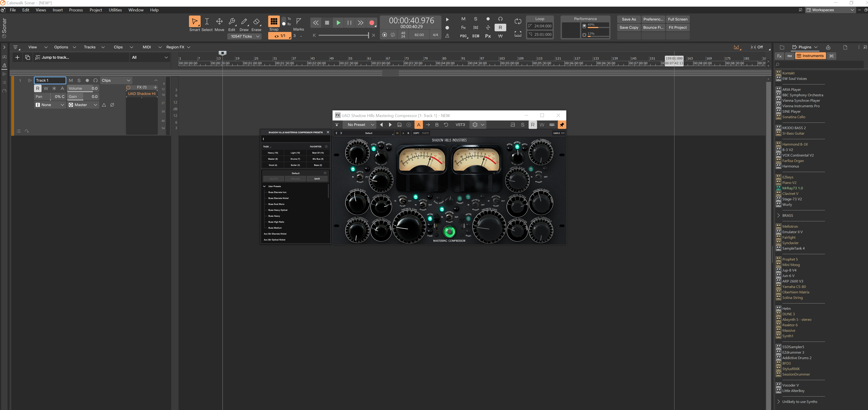Image resolution: width=868 pixels, height=410 pixels.
Task: Click the Marks flag icon
Action: click(x=299, y=21)
